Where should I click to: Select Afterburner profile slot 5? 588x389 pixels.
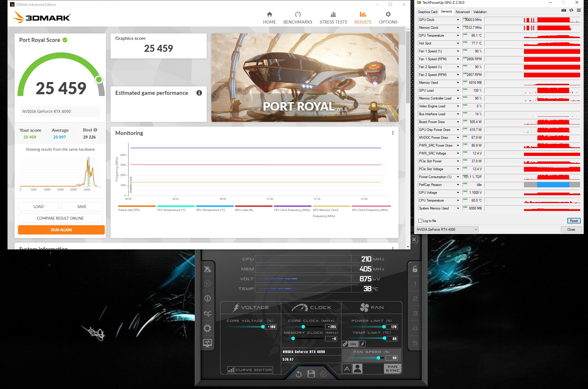pyautogui.click(x=415, y=343)
